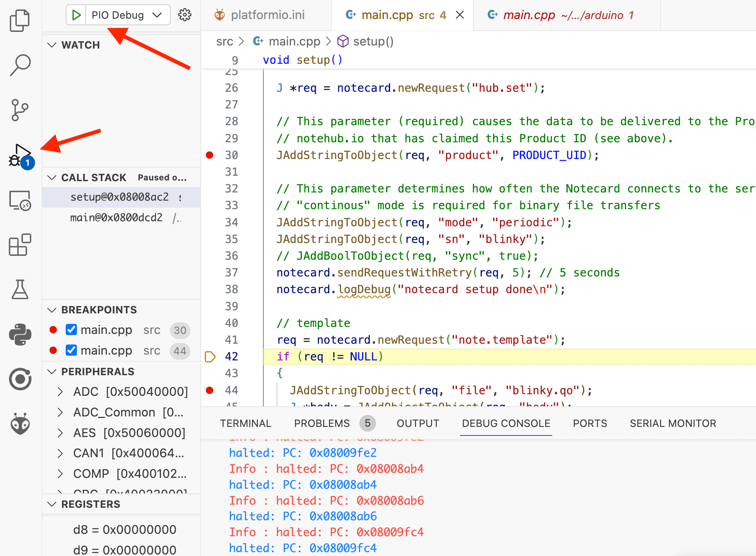Open the PlatformIO alien icon view
Image resolution: width=756 pixels, height=556 pixels.
coord(20,424)
